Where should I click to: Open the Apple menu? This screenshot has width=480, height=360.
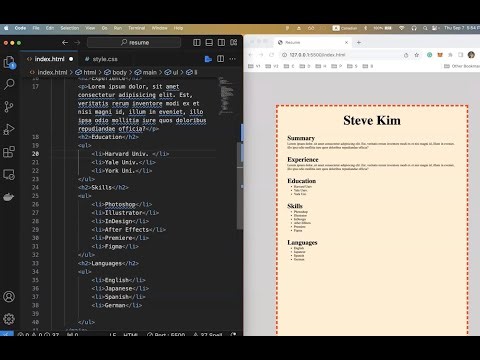point(6,28)
